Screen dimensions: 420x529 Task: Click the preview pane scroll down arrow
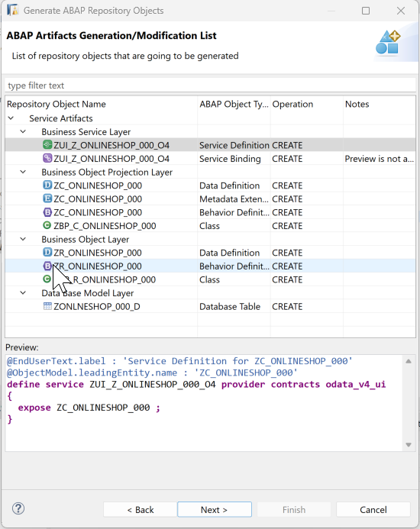pos(409,445)
